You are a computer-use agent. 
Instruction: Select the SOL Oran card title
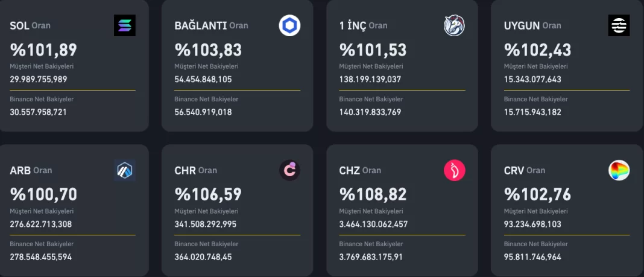coord(30,25)
